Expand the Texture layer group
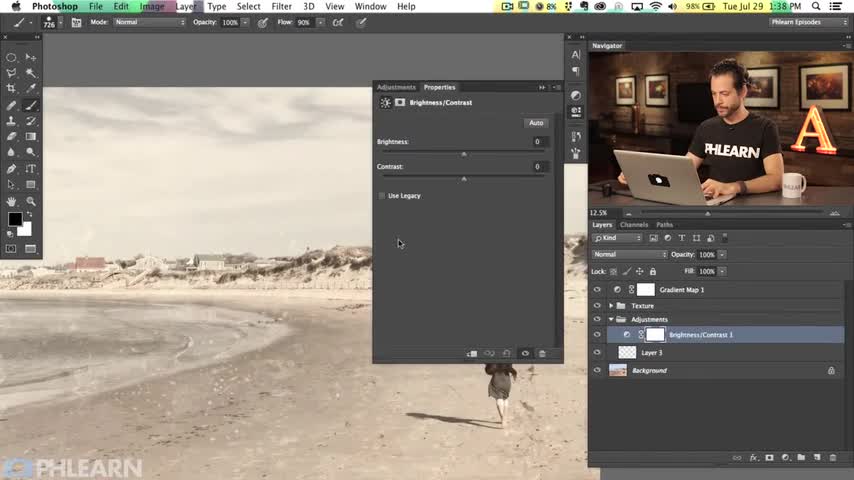Screen dimensions: 854x480 tap(610, 306)
